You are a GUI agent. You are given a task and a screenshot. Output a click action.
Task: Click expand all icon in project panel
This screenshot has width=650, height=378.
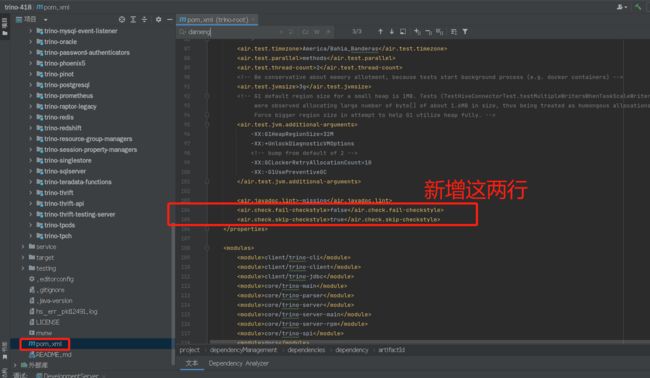click(133, 19)
